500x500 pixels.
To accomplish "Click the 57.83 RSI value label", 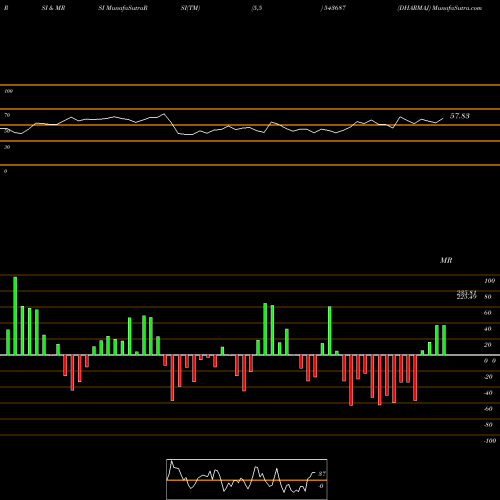I will click(x=460, y=116).
